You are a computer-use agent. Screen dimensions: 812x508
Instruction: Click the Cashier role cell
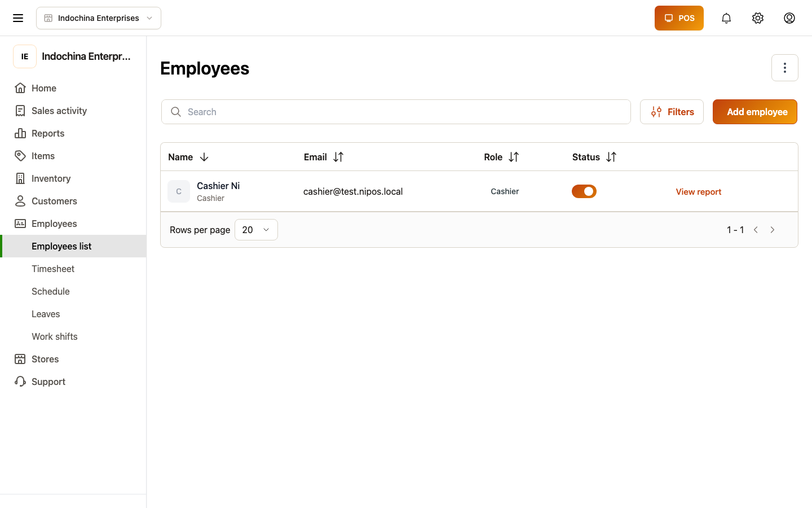505,191
